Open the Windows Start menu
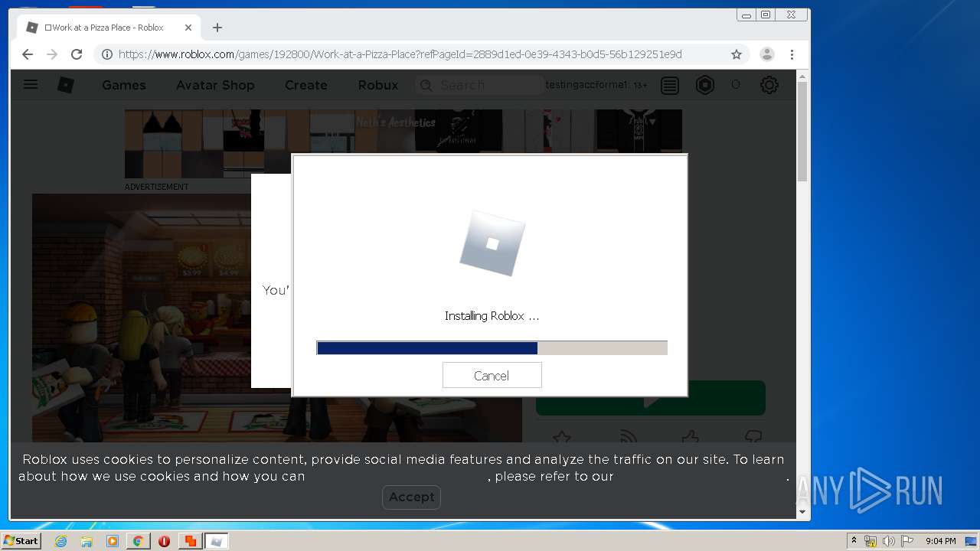Viewport: 980px width, 551px height. pos(21,541)
